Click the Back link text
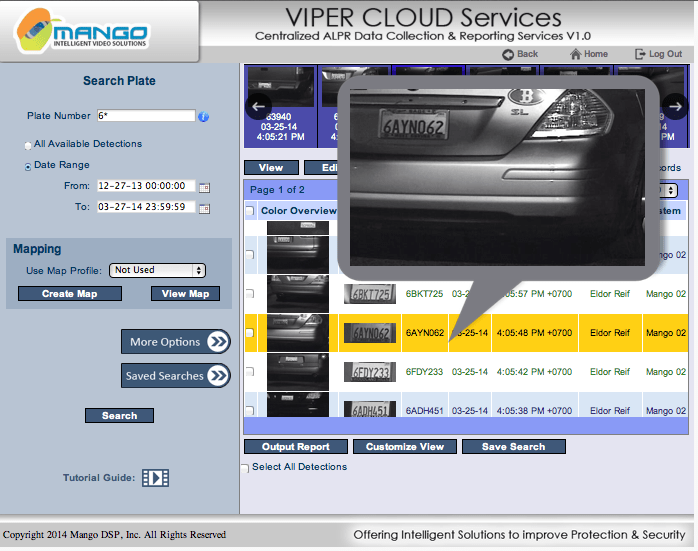Screen dimensions: 698x551 click(x=528, y=54)
